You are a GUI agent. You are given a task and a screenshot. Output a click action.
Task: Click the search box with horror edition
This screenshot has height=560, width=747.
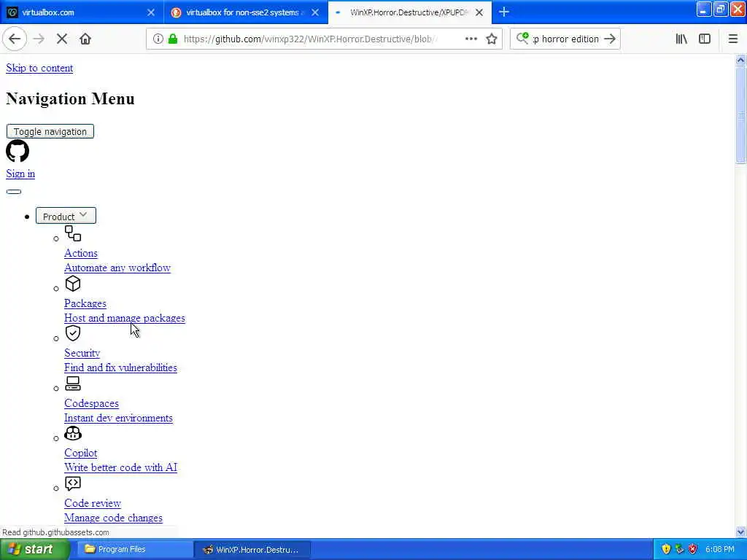click(565, 39)
